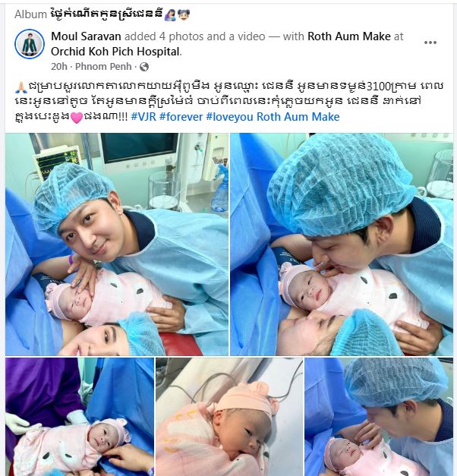Visit the Orchid Koh Pich Hospital page link
Image resolution: width=457 pixels, height=476 pixels.
pyautogui.click(x=115, y=52)
